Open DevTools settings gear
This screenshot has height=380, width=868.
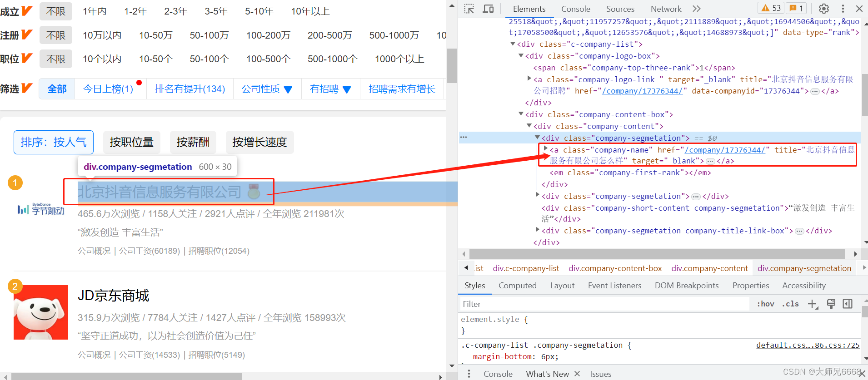824,9
